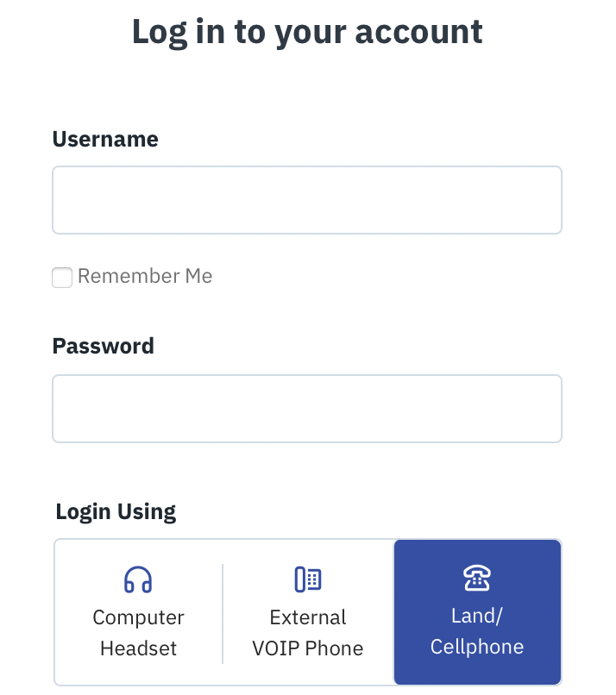Click the Password input field
This screenshot has width=616, height=695.
(x=307, y=408)
